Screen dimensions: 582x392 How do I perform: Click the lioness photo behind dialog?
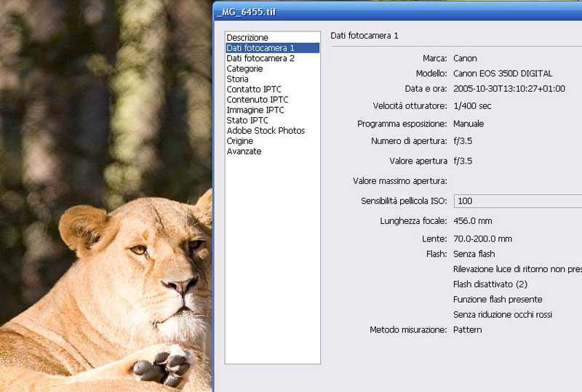click(105, 196)
